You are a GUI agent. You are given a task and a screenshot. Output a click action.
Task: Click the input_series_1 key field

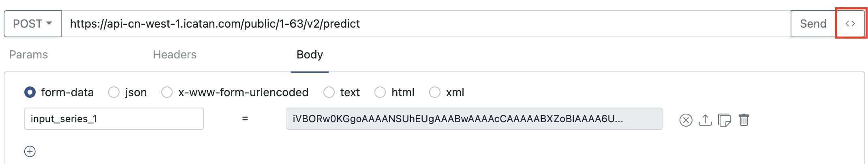click(114, 119)
